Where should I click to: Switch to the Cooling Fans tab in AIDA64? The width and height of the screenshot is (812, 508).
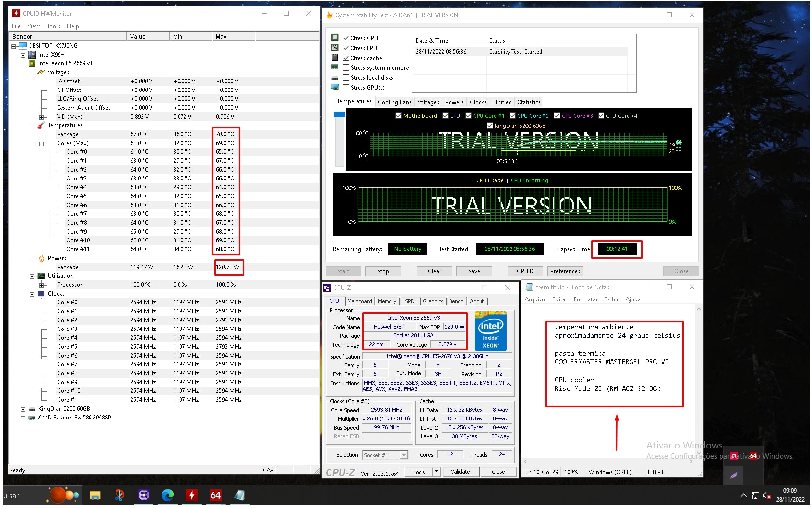tap(394, 102)
